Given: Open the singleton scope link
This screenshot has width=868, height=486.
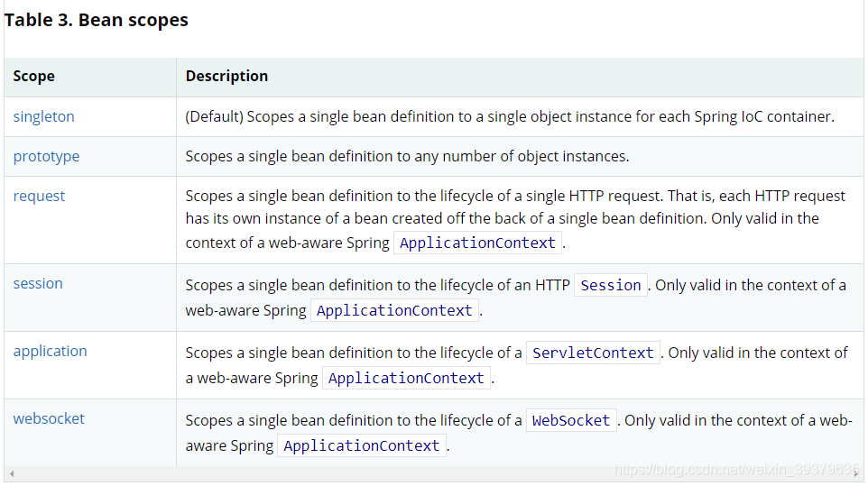Looking at the screenshot, I should pyautogui.click(x=44, y=116).
